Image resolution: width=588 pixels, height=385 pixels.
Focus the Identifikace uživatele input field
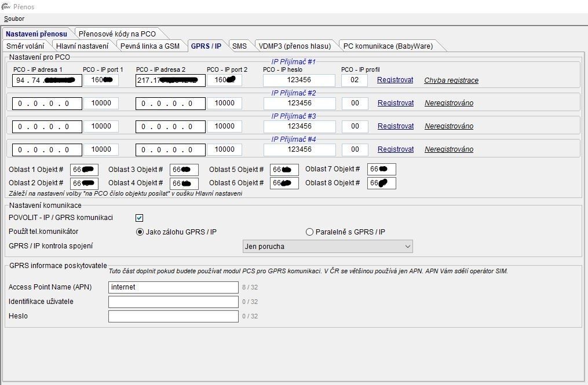[x=173, y=302]
